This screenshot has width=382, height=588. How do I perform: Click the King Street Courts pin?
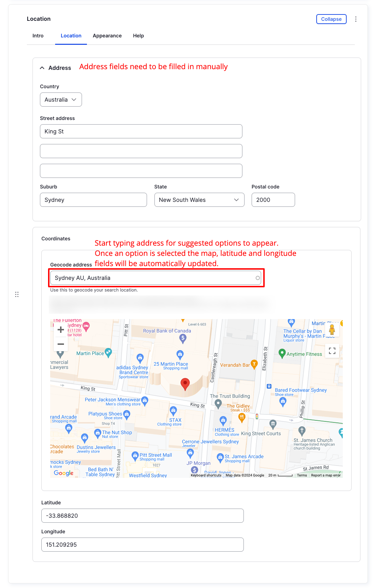pos(273,425)
